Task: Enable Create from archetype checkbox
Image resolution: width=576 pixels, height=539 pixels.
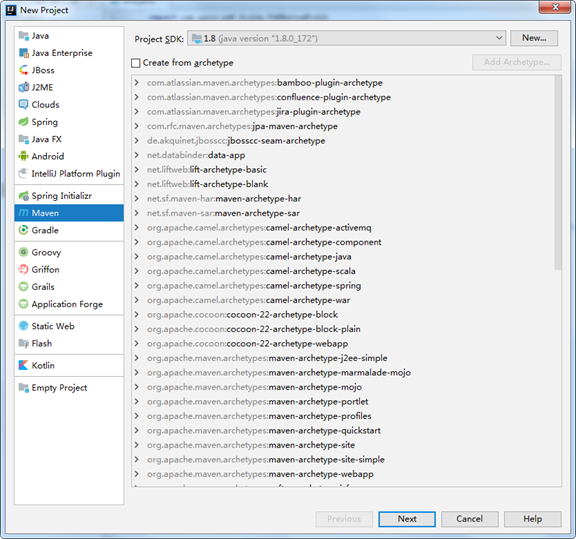Action: [136, 63]
